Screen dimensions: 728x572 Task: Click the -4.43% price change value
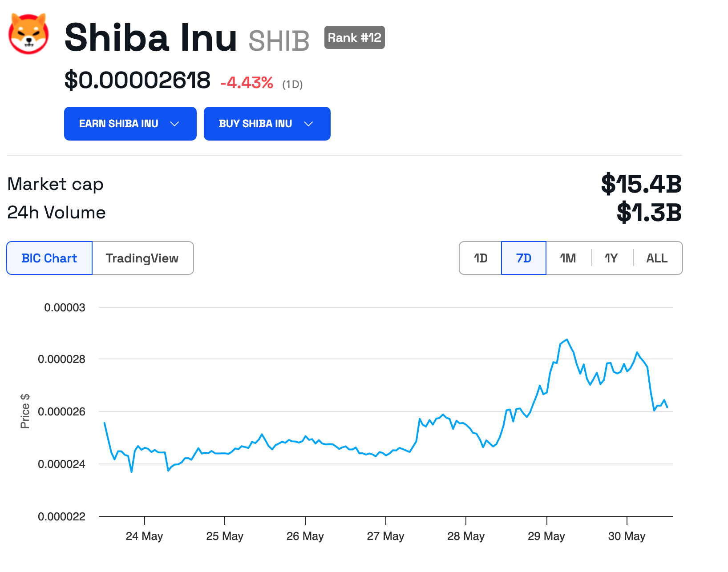pos(247,82)
